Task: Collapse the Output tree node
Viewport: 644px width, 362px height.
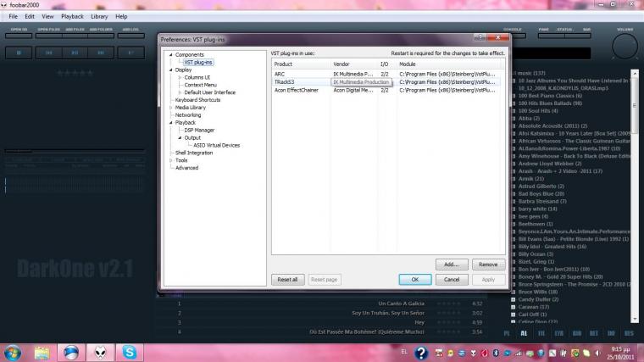Action: [180, 137]
